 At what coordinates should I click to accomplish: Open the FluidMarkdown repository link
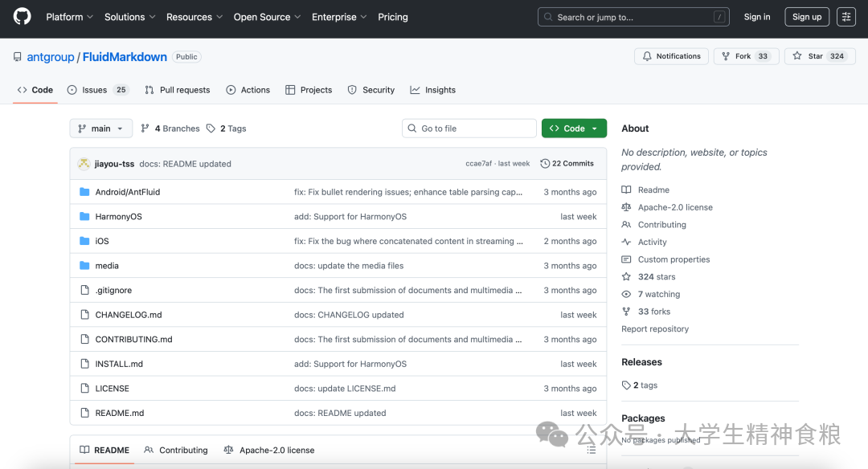point(125,57)
